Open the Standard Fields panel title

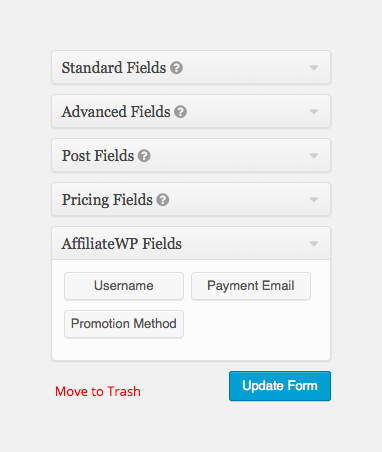pyautogui.click(x=114, y=68)
